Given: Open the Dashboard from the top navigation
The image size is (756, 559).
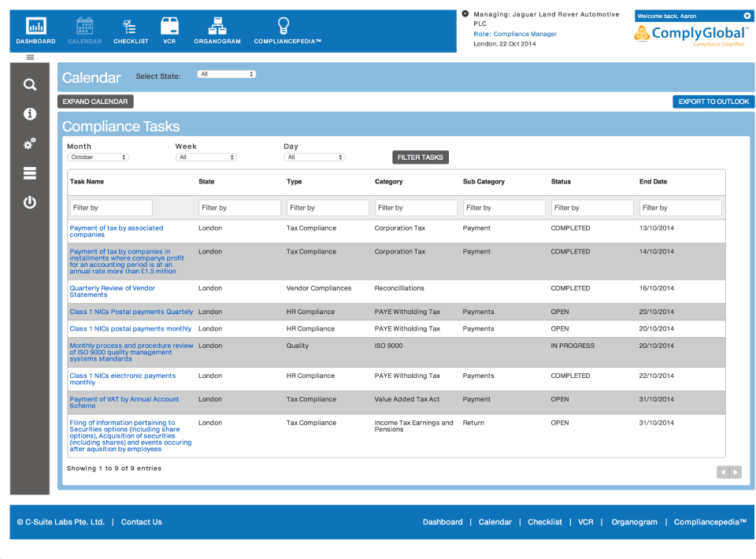Looking at the screenshot, I should [35, 30].
